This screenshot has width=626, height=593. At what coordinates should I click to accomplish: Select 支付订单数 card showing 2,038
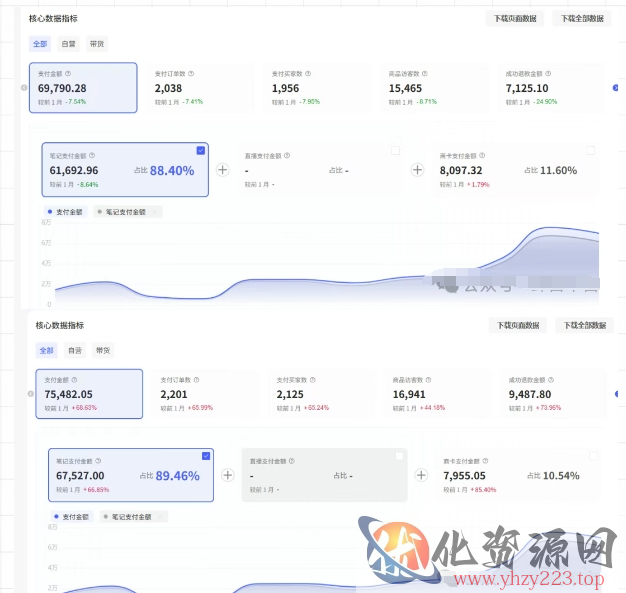pos(200,87)
